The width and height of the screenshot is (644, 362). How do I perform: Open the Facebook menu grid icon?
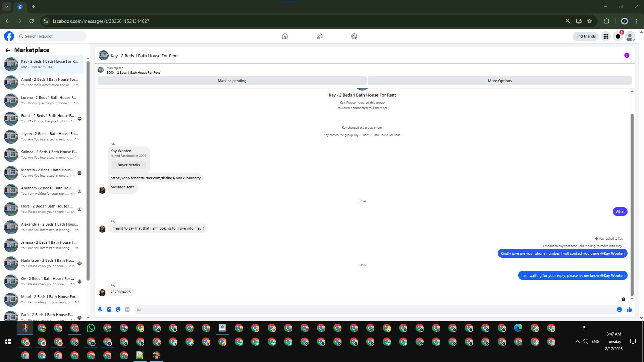pyautogui.click(x=606, y=36)
